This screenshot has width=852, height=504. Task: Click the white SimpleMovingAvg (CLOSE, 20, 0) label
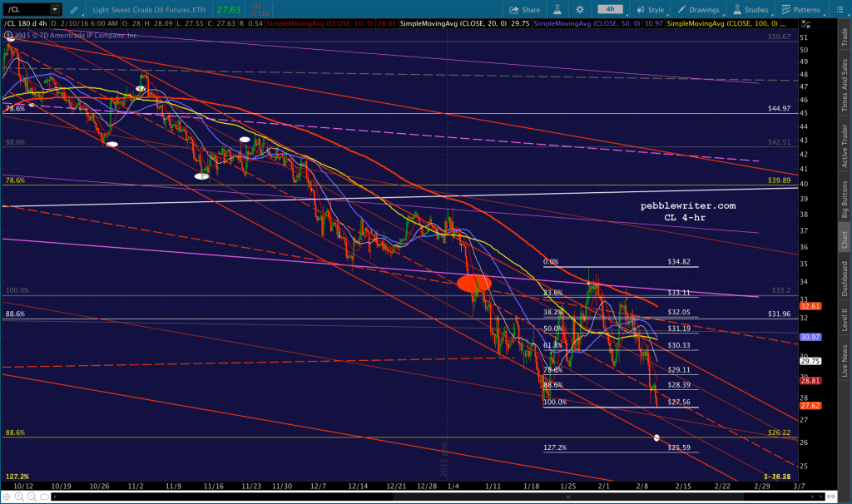(x=453, y=24)
